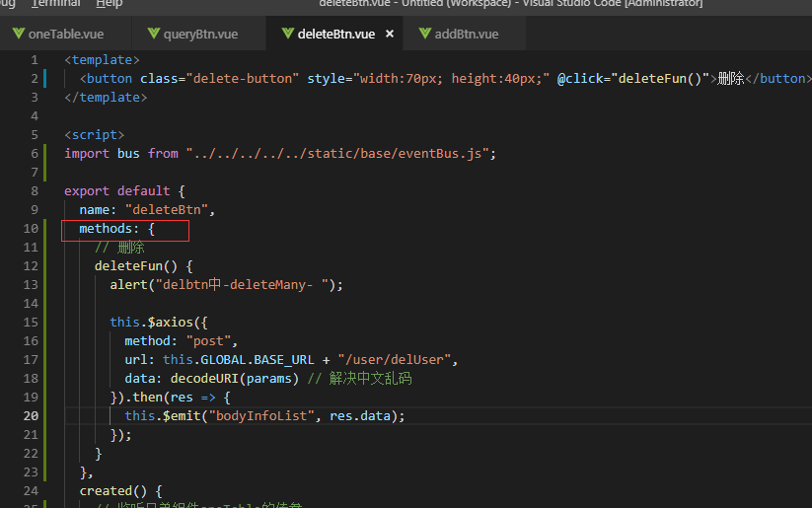Screen dimensions: 812x508
Task: Switch to the oneTable.vue tab
Action: tap(66, 34)
